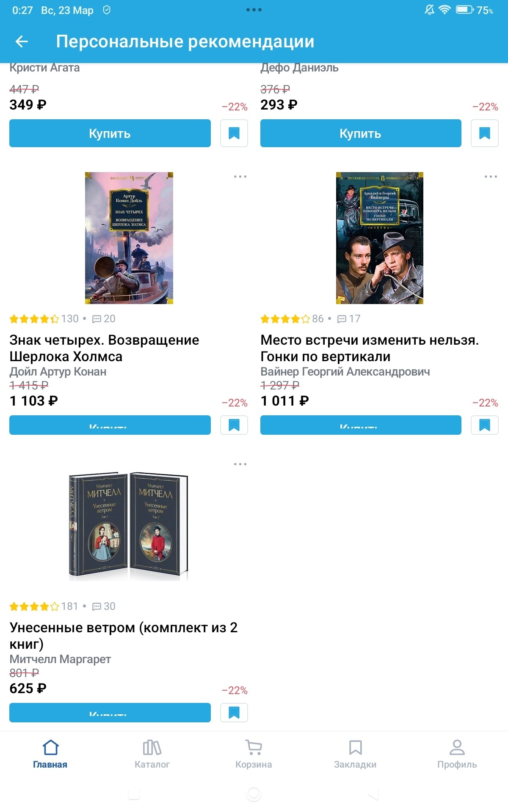Toggle bookmark for Знак четырех book
The image size is (508, 812).
[x=234, y=425]
